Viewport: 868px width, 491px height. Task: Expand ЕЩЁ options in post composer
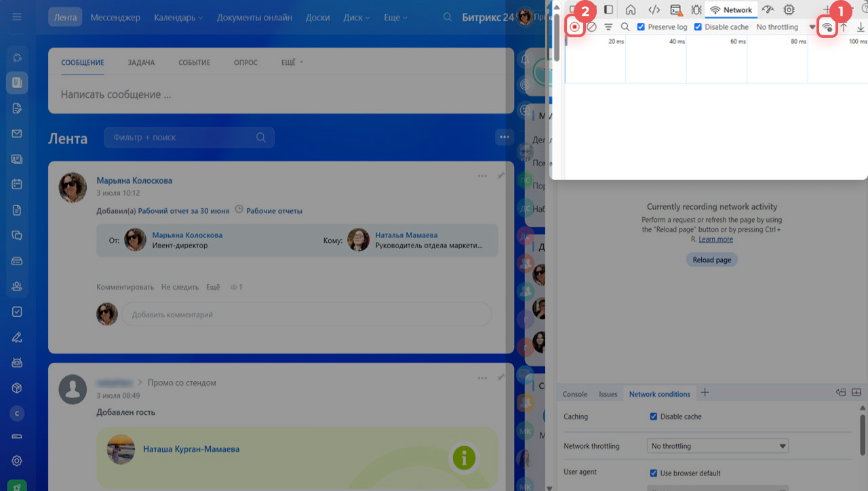click(x=292, y=62)
